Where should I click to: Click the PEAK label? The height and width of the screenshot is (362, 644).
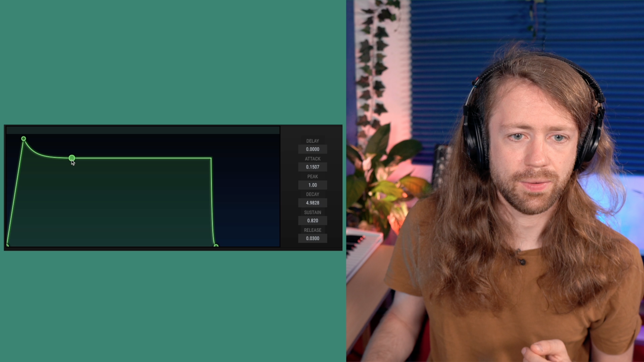[x=312, y=176]
